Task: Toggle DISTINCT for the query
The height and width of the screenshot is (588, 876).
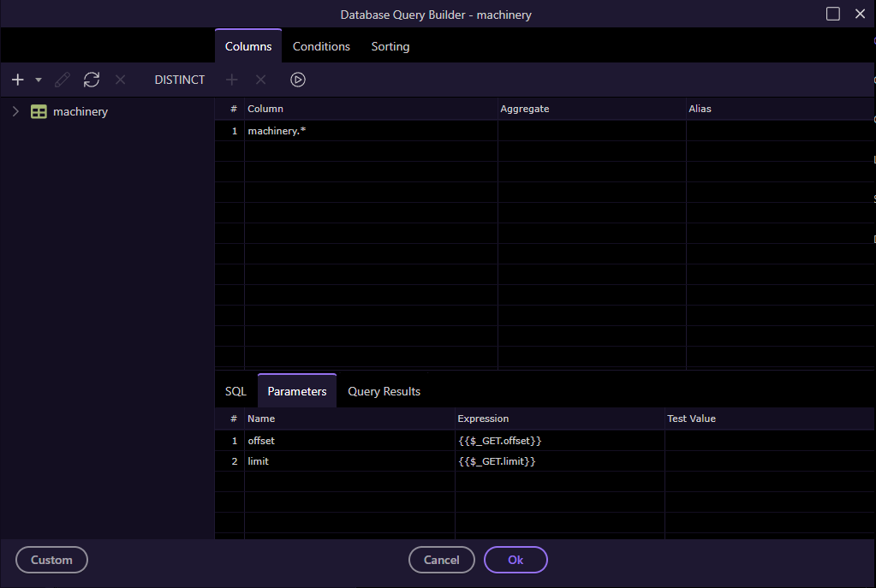Action: pyautogui.click(x=179, y=79)
